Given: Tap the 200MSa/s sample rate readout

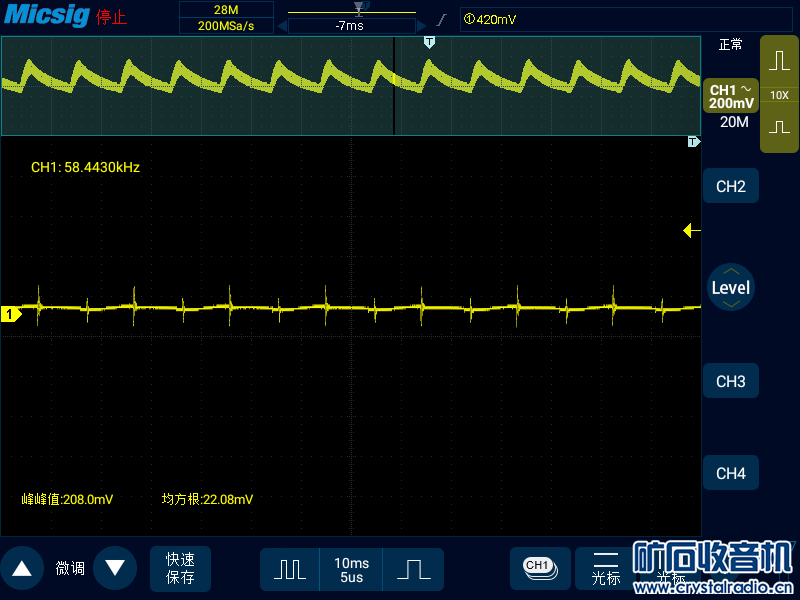Looking at the screenshot, I should click(226, 26).
